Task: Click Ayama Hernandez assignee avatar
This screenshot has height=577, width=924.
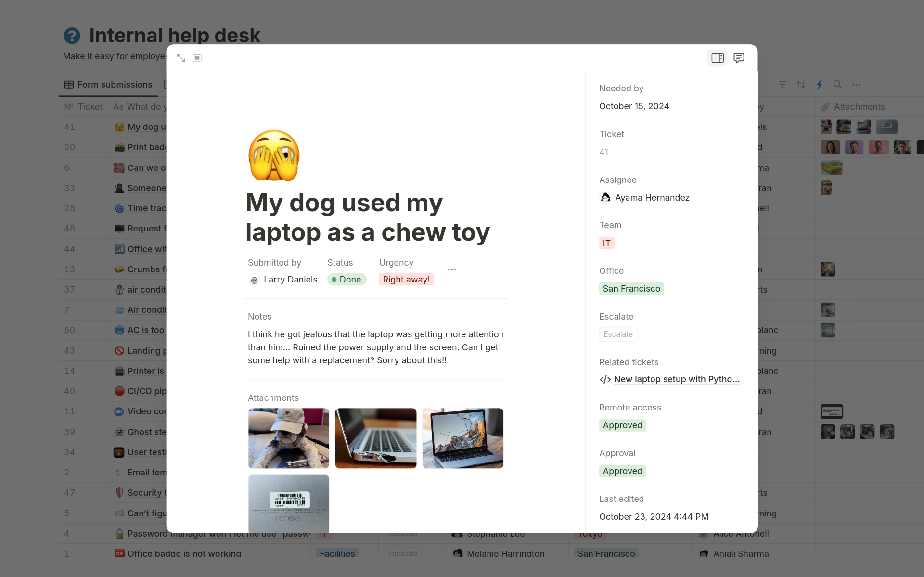Action: pyautogui.click(x=605, y=198)
